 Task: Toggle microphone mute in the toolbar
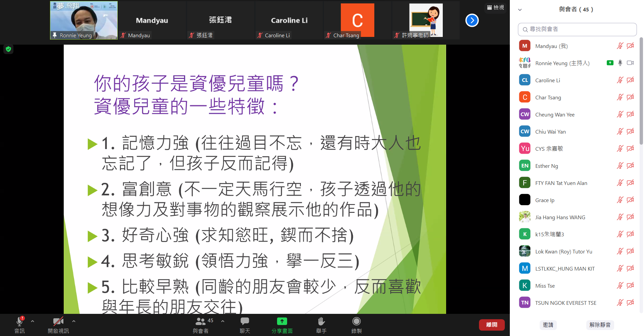point(19,321)
